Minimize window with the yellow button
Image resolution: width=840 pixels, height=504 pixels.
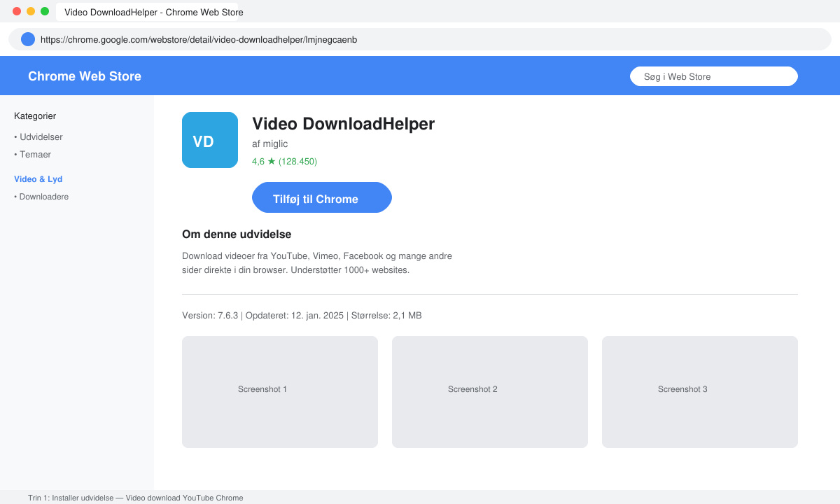point(31,11)
